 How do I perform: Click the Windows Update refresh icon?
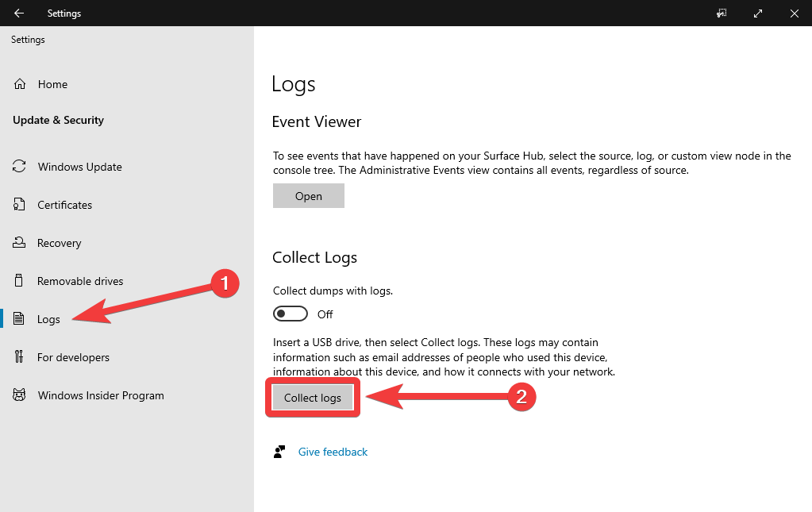[x=19, y=166]
